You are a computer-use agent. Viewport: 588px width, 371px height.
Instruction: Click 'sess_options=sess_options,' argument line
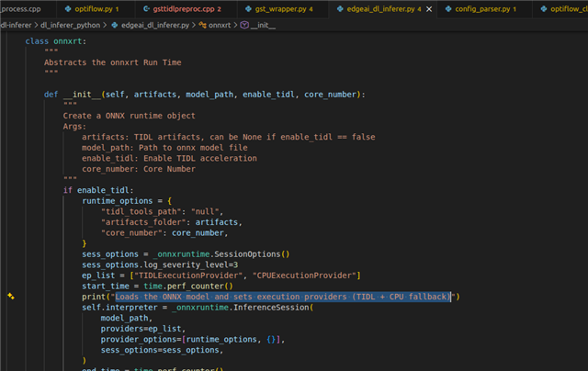(162, 350)
